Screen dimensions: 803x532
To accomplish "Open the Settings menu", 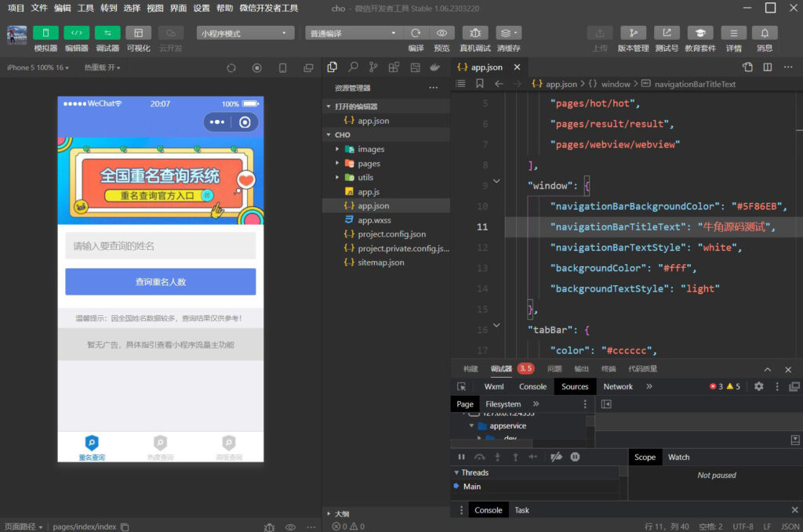I will [x=202, y=8].
